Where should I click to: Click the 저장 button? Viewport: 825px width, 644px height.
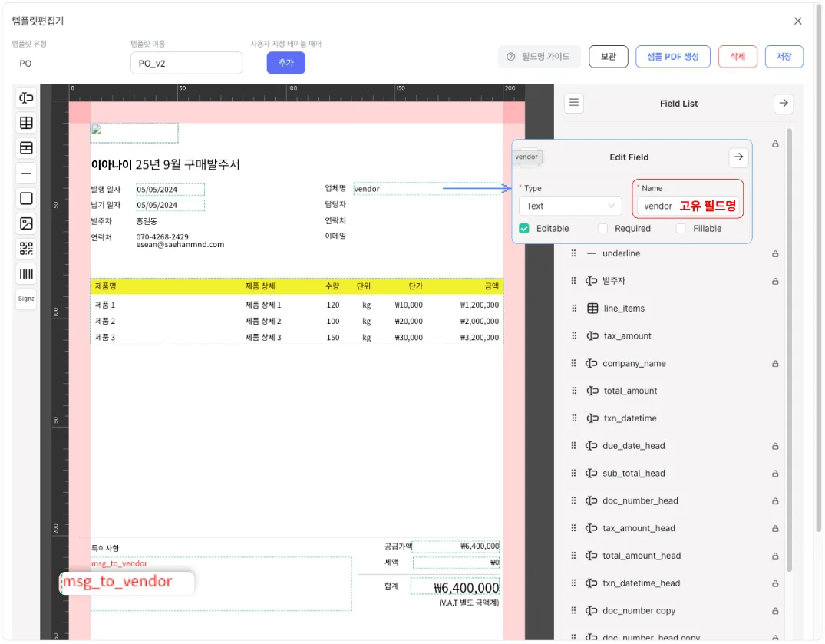(x=784, y=57)
